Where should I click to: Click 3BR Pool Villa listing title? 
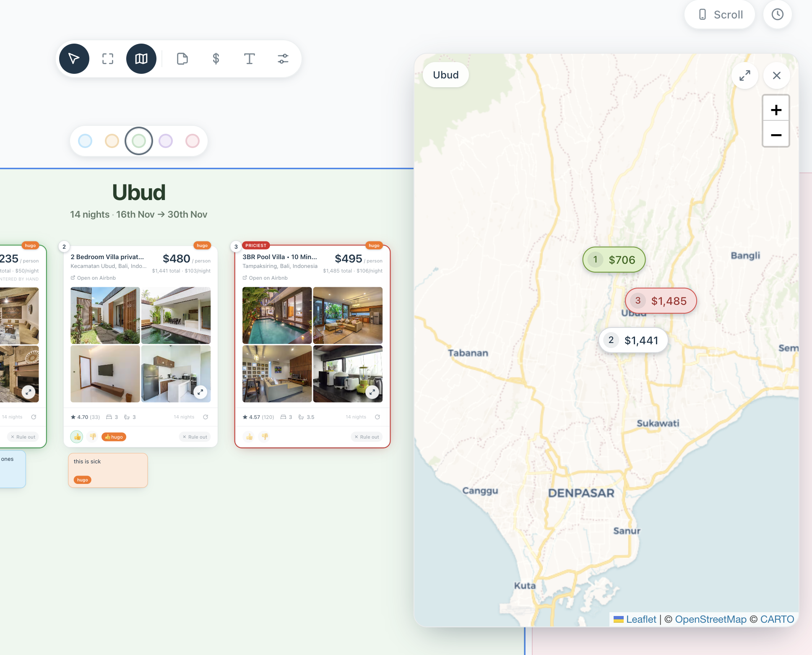[280, 257]
